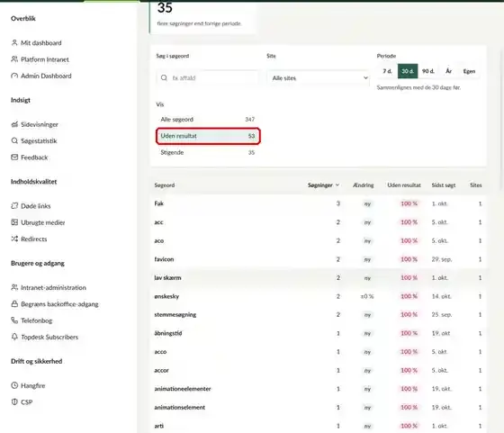Image resolution: width=504 pixels, height=433 pixels.
Task: Click the search term ønskesky
Action: coord(166,296)
